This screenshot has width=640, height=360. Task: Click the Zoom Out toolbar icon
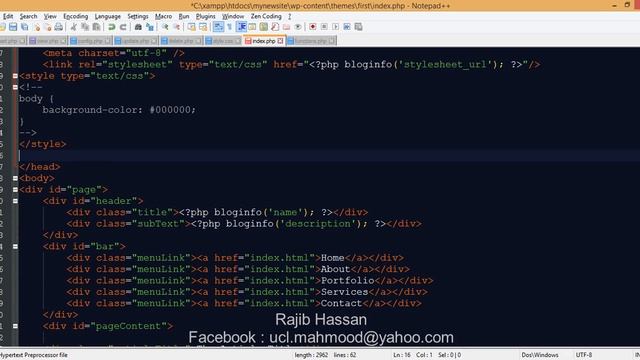tap(176, 27)
